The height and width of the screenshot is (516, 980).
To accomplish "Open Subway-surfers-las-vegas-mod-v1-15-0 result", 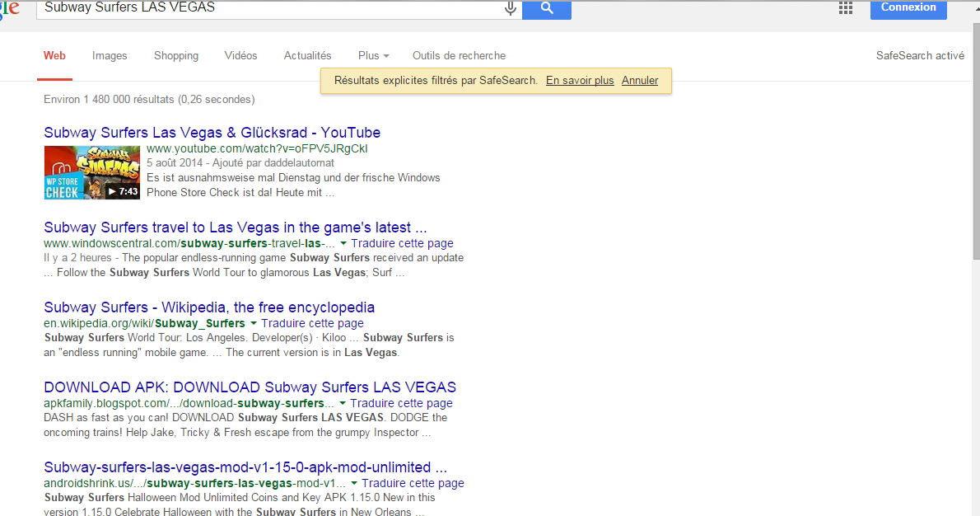I will (245, 467).
